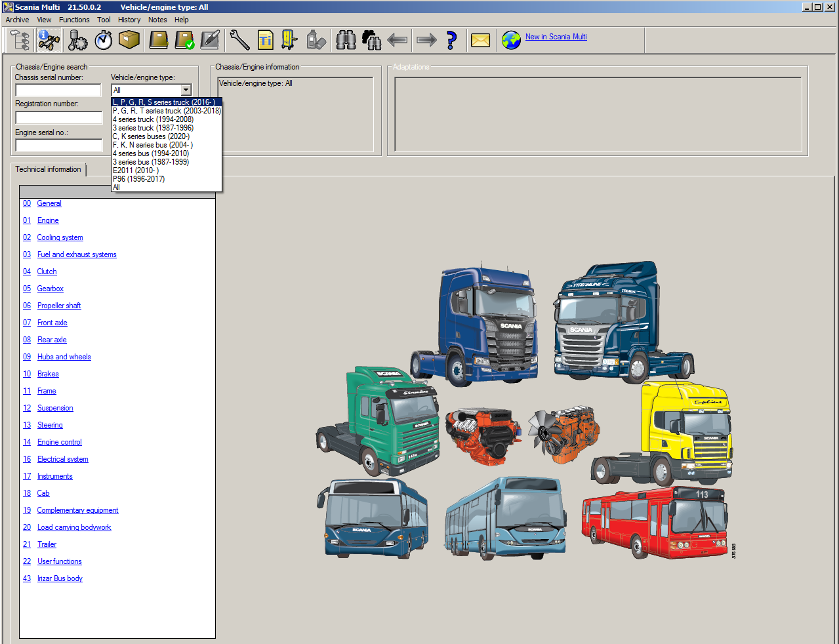Click the yellow Ti document icon
The width and height of the screenshot is (839, 644).
pyautogui.click(x=265, y=40)
